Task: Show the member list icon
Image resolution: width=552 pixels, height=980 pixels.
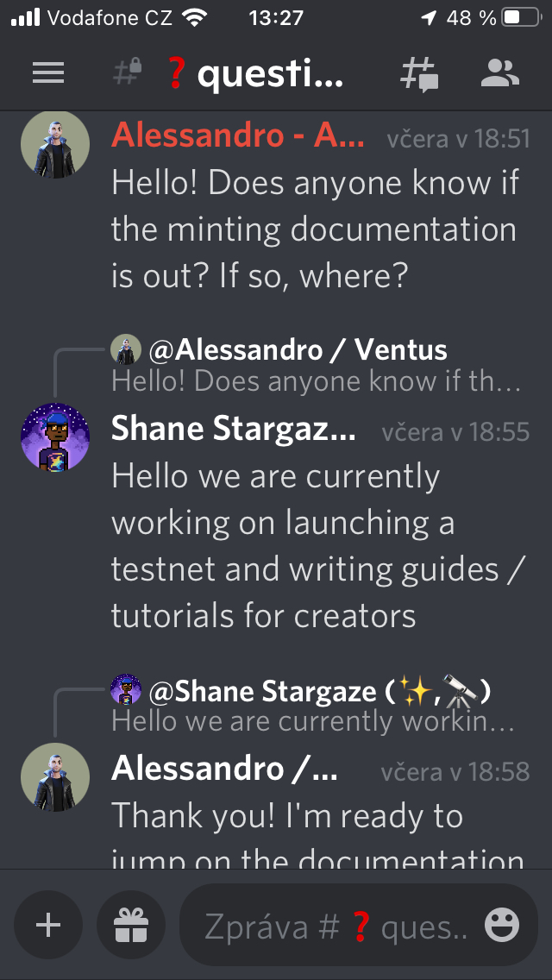Action: point(499,74)
